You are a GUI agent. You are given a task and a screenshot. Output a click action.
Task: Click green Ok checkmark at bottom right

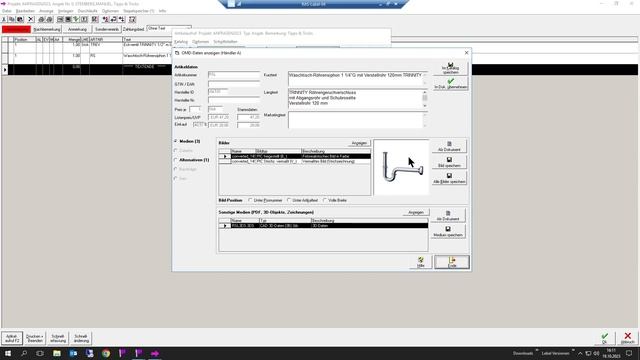pyautogui.click(x=604, y=338)
